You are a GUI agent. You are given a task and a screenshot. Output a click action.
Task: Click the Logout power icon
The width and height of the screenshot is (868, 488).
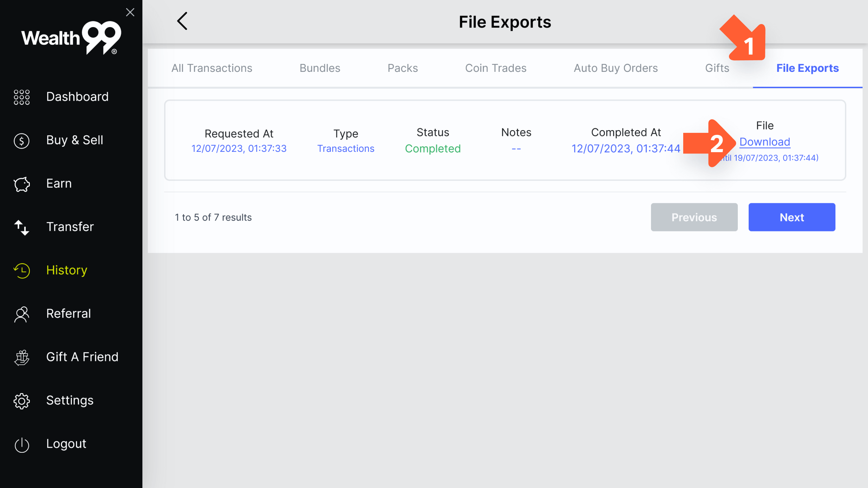point(22,444)
